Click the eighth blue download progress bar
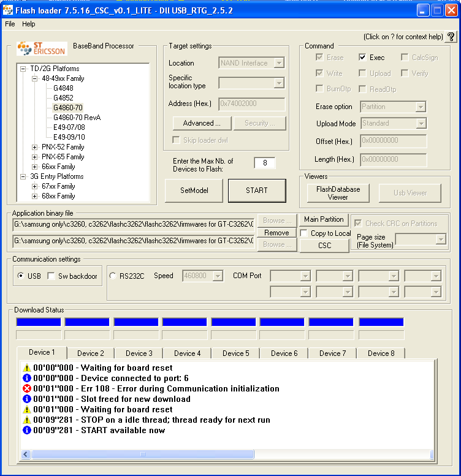Image resolution: width=461 pixels, height=476 pixels. 381,322
